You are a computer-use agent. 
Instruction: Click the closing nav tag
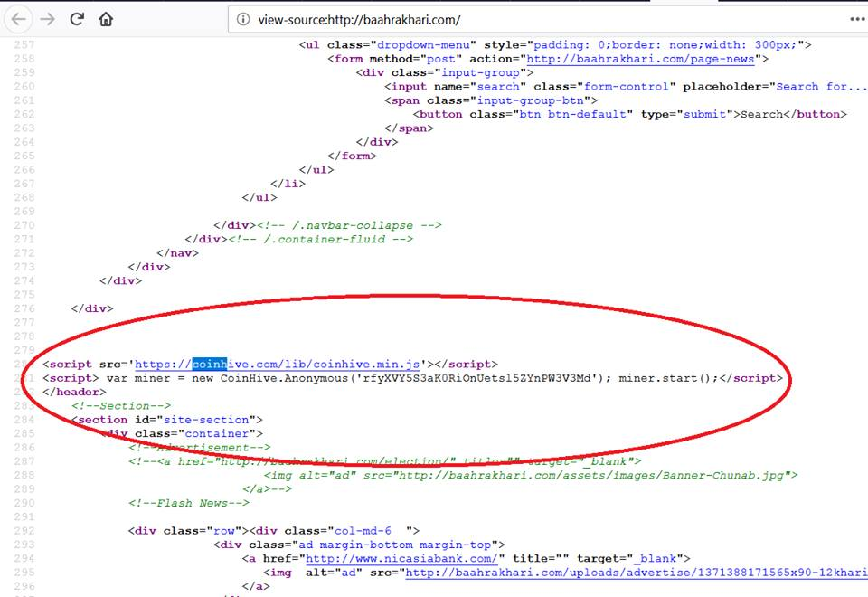177,253
